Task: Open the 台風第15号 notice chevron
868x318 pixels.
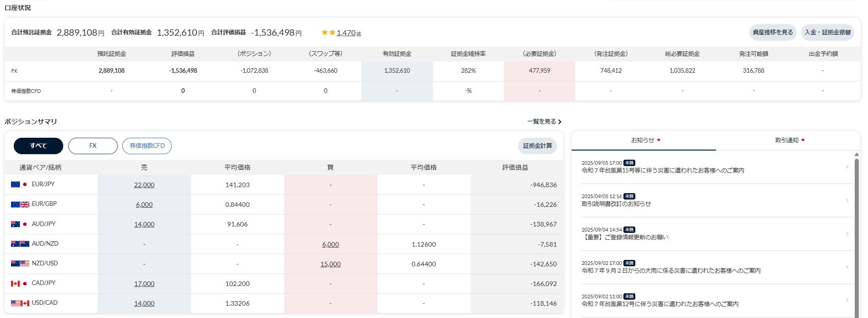Action: coord(847,167)
